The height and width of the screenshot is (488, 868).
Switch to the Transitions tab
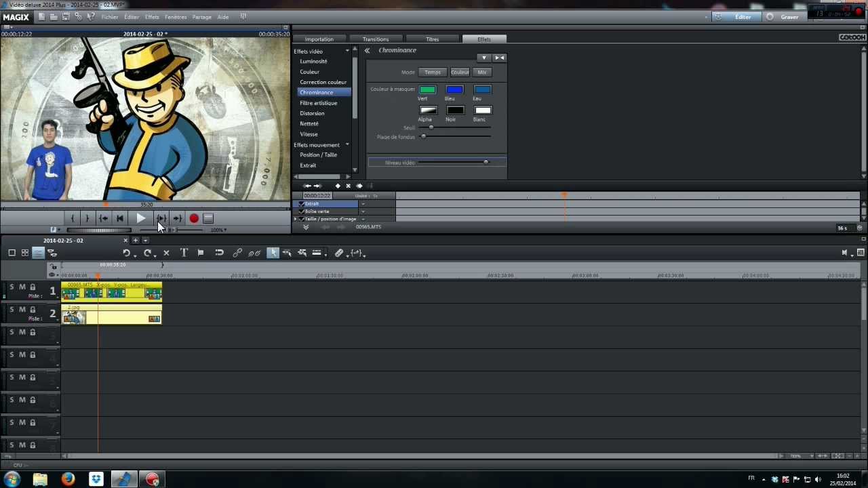375,39
